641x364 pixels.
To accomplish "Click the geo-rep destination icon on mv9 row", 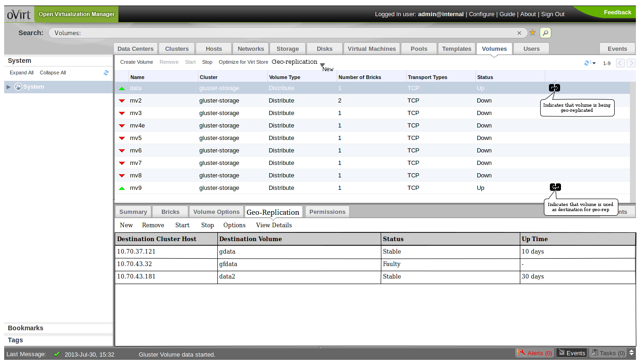I will point(555,187).
